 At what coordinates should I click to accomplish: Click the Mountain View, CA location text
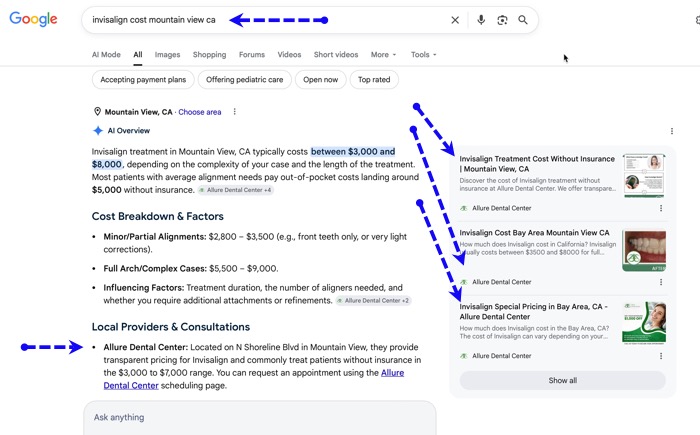pos(138,112)
